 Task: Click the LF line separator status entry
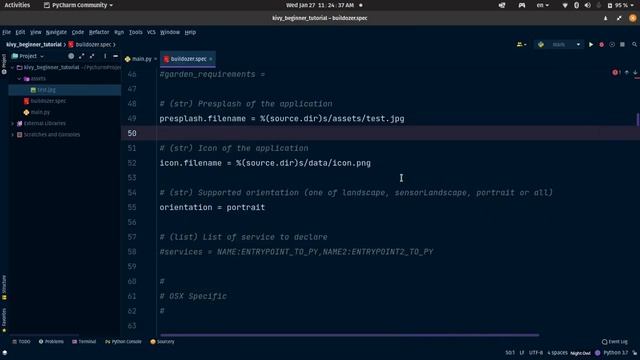pyautogui.click(x=522, y=353)
